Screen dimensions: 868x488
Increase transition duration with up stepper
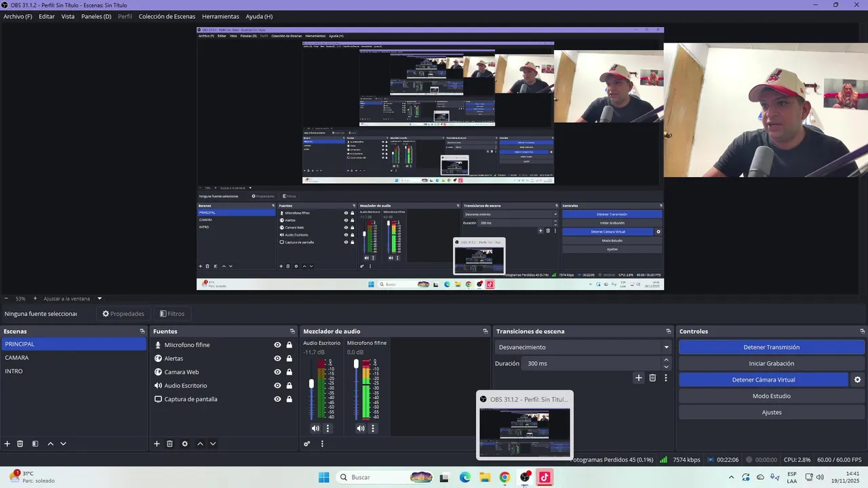tap(666, 360)
